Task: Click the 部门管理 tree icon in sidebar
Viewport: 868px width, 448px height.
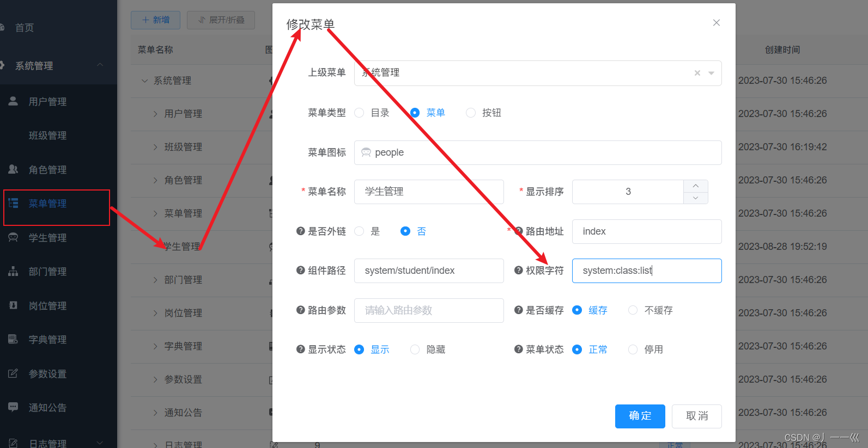Action: pyautogui.click(x=13, y=271)
